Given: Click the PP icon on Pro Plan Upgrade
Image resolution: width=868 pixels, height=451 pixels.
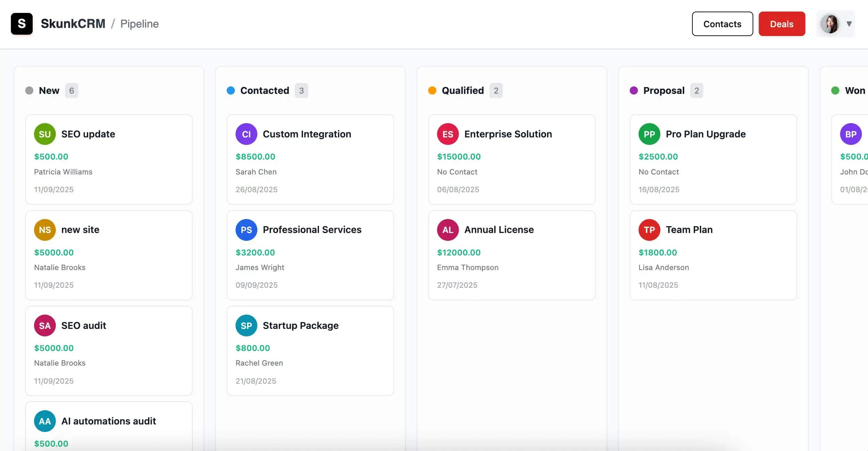Looking at the screenshot, I should click(x=649, y=134).
